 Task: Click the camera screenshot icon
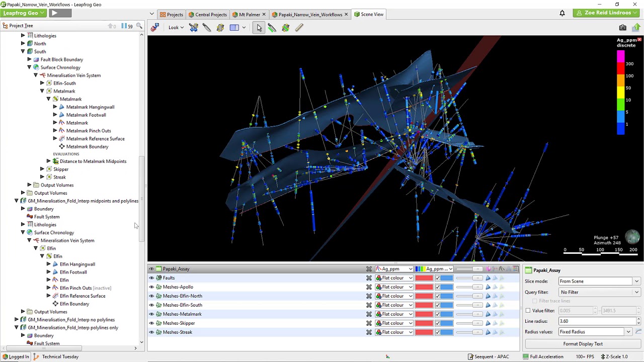tap(622, 28)
